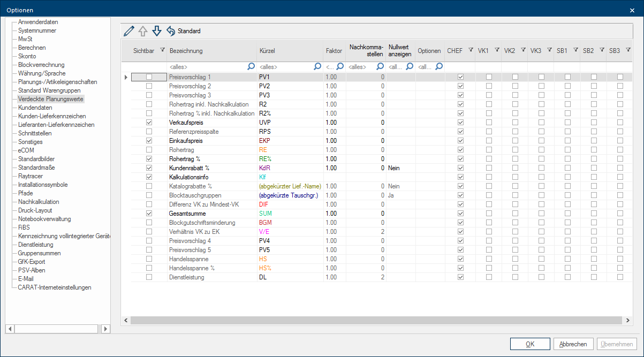This screenshot has height=357, width=644.
Task: Open the SB1 column filter dropdown
Action: click(x=575, y=50)
